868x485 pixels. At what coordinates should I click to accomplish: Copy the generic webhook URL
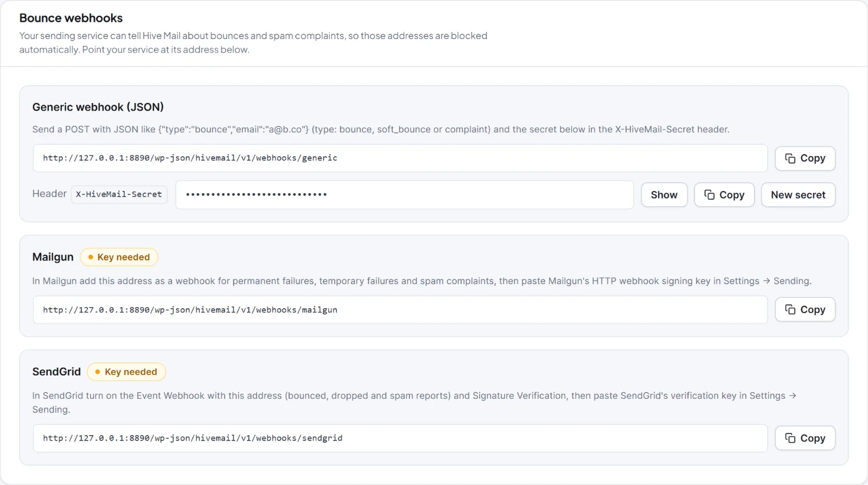[x=805, y=158]
